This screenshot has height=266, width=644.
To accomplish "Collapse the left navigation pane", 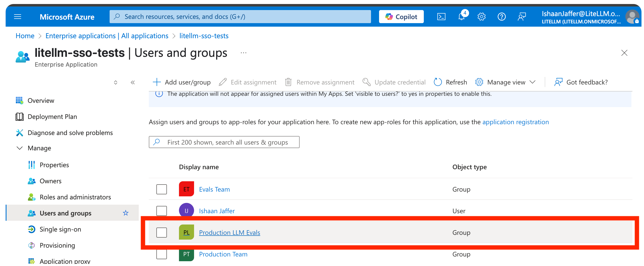I will coord(133,82).
